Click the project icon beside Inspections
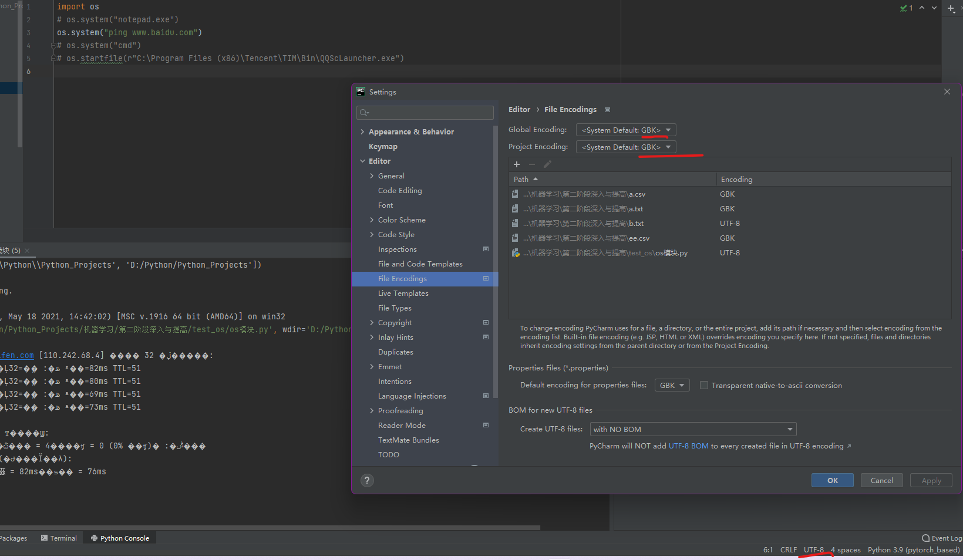 [486, 249]
